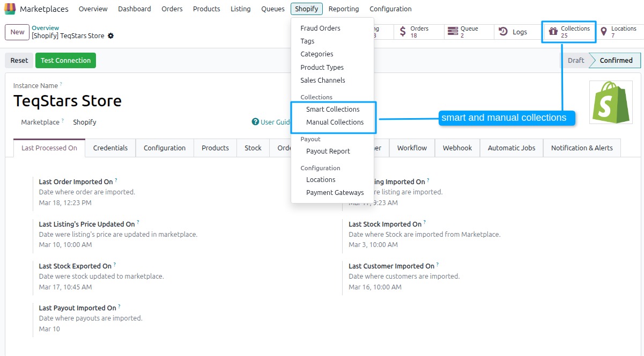Open the Overview menu
The width and height of the screenshot is (644, 356).
[x=93, y=9]
